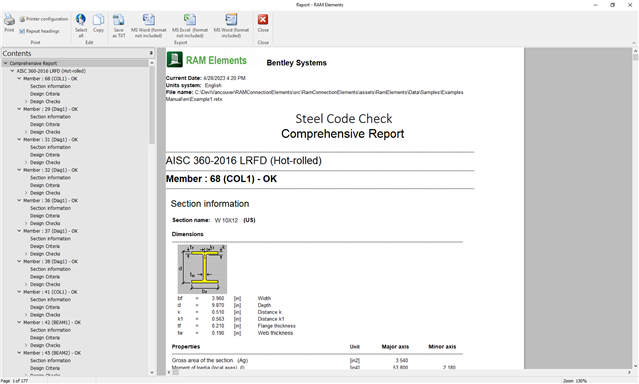Click the Contents tree scroll down arrow
This screenshot has height=384, width=639.
(x=152, y=372)
